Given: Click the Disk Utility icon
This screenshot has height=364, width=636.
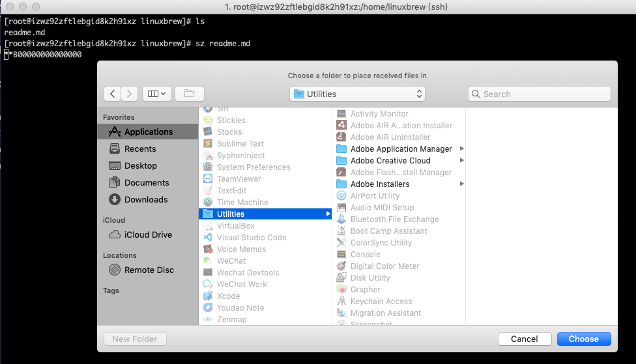Looking at the screenshot, I should coord(341,277).
